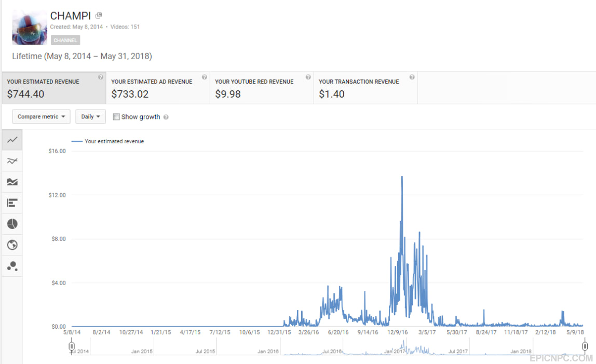Image resolution: width=596 pixels, height=364 pixels.
Task: Click the CHAMPI channel avatar thumbnail
Action: click(x=30, y=28)
